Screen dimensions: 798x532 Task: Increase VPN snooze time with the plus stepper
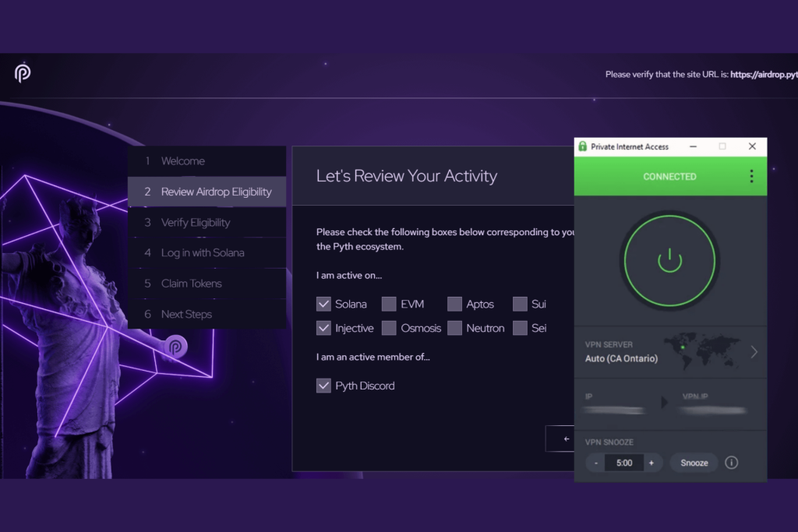(651, 462)
